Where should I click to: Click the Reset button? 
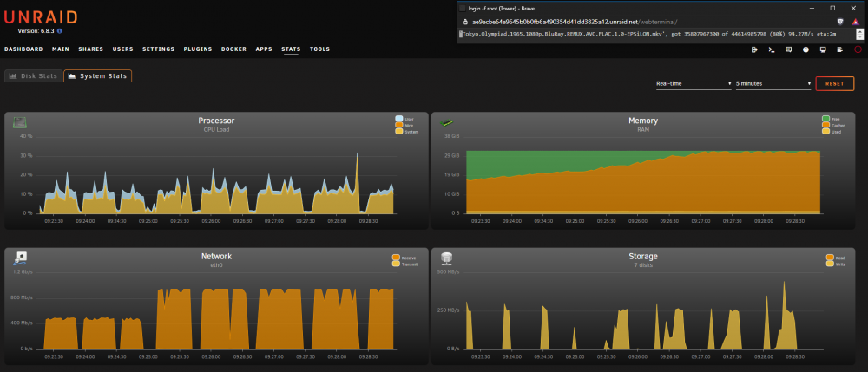835,84
